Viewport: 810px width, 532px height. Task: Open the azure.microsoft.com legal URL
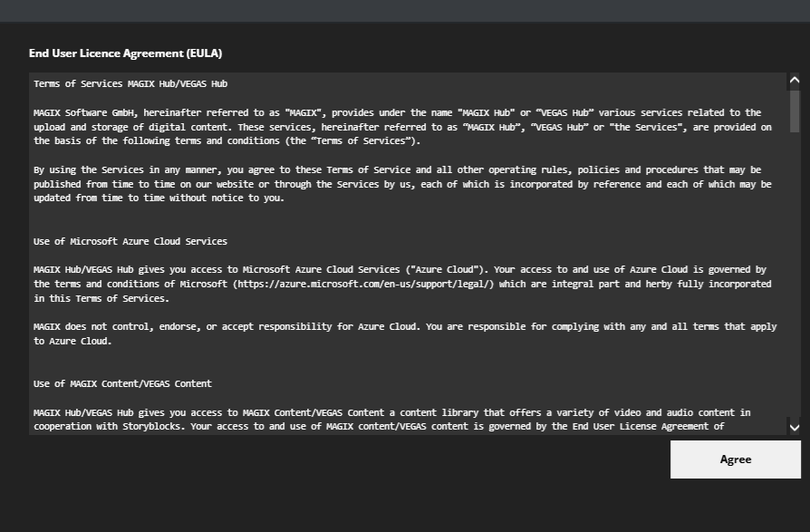tap(363, 284)
